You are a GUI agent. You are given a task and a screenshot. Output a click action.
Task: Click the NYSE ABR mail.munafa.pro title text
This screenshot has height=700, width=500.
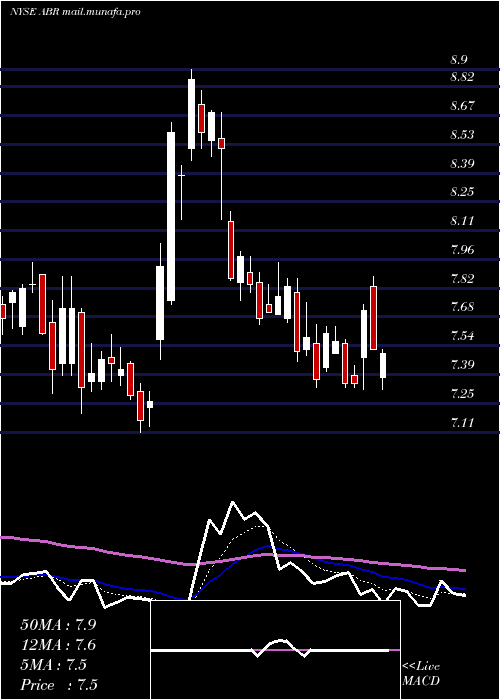click(x=75, y=12)
